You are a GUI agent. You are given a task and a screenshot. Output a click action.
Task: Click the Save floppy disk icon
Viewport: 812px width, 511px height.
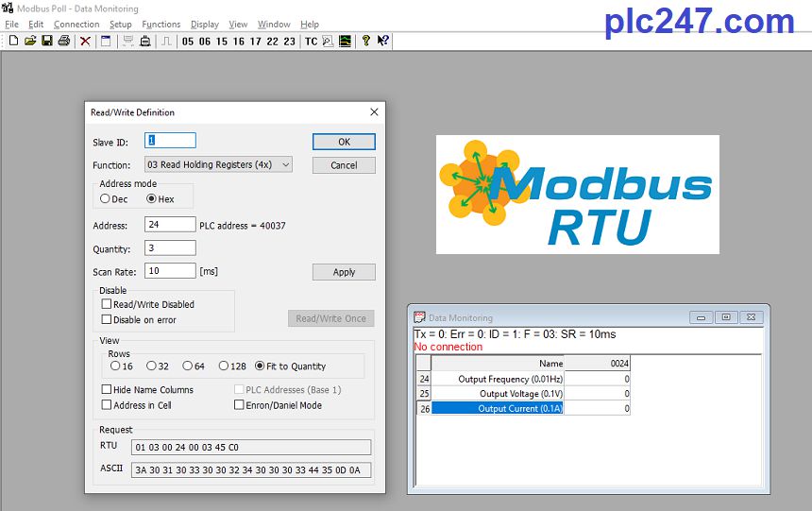click(47, 41)
